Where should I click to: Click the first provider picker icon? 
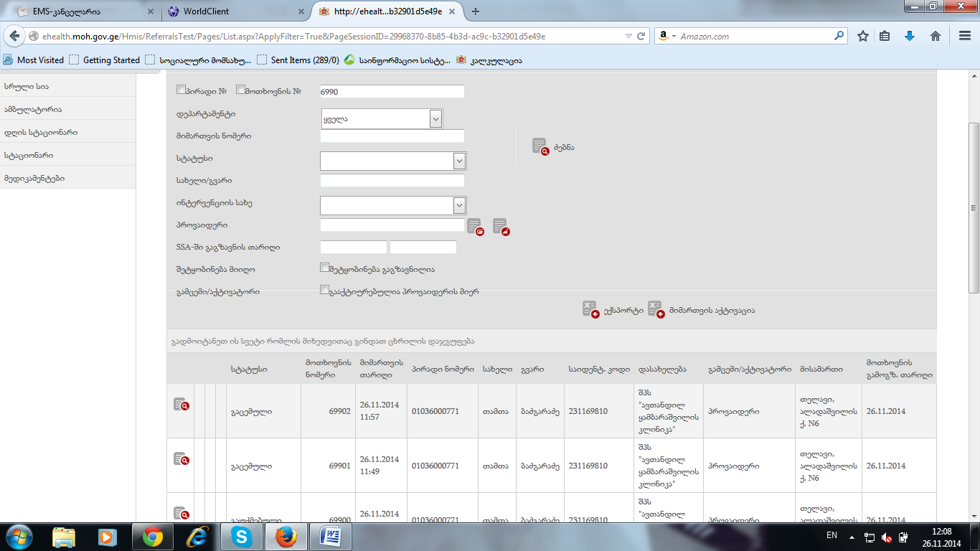coord(475,227)
